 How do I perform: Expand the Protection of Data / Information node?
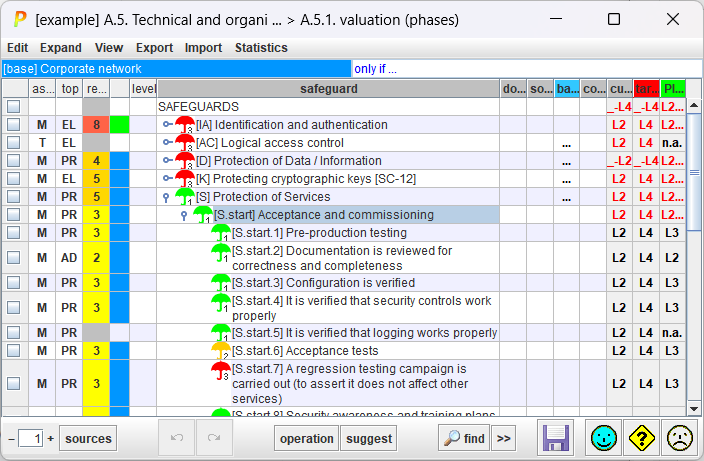(167, 160)
